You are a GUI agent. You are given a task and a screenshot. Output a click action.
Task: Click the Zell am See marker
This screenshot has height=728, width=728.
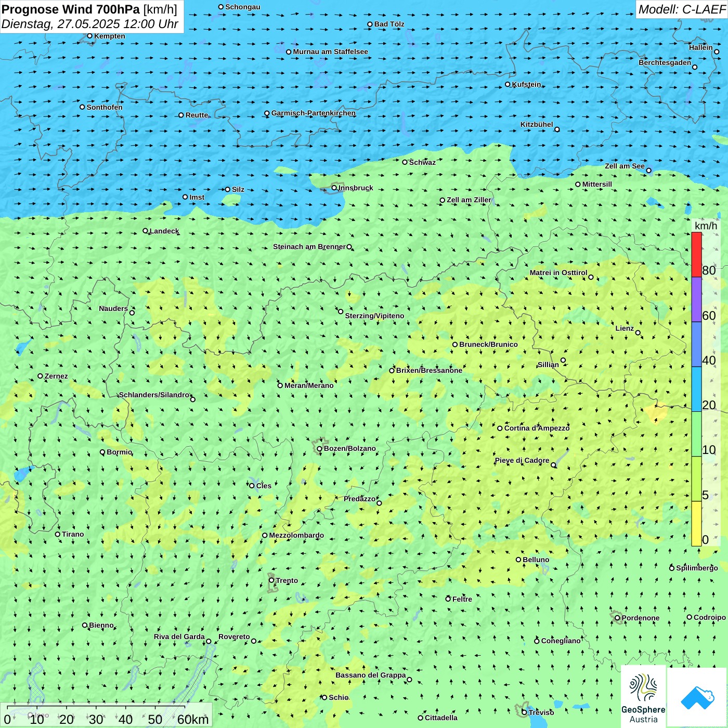[648, 171]
